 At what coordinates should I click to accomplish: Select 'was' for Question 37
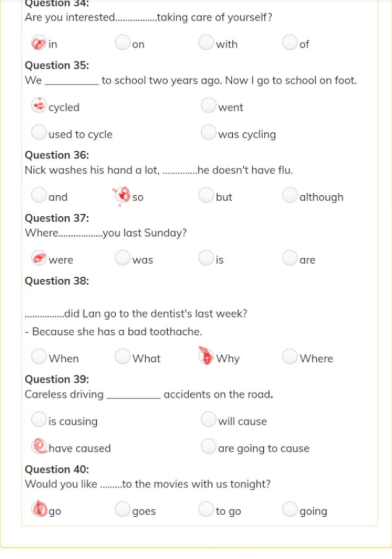click(122, 258)
